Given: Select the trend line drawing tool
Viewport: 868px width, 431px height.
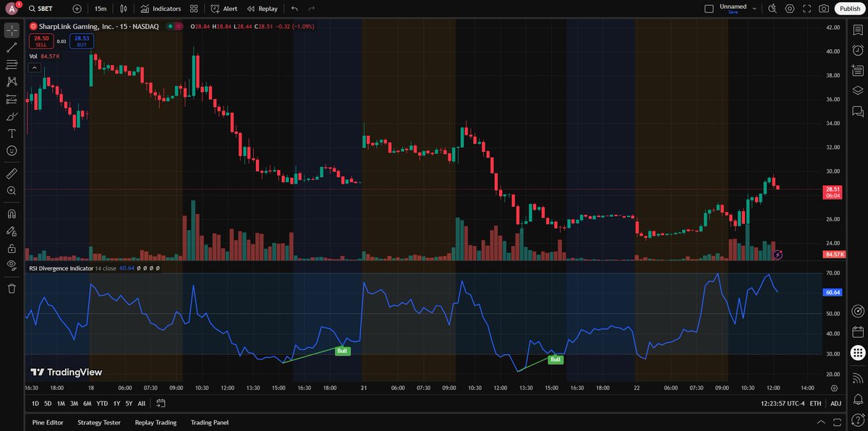Looking at the screenshot, I should (12, 48).
